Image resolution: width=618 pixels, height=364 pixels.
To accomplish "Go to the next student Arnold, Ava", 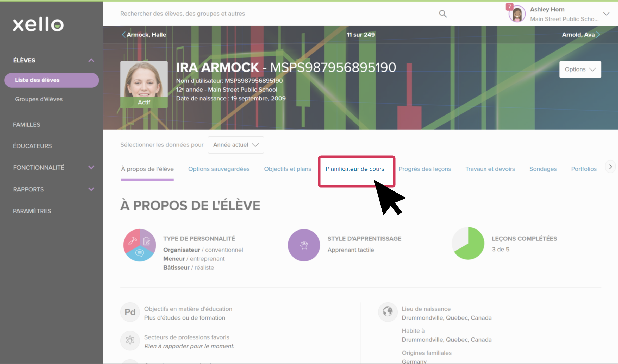I will (x=580, y=35).
